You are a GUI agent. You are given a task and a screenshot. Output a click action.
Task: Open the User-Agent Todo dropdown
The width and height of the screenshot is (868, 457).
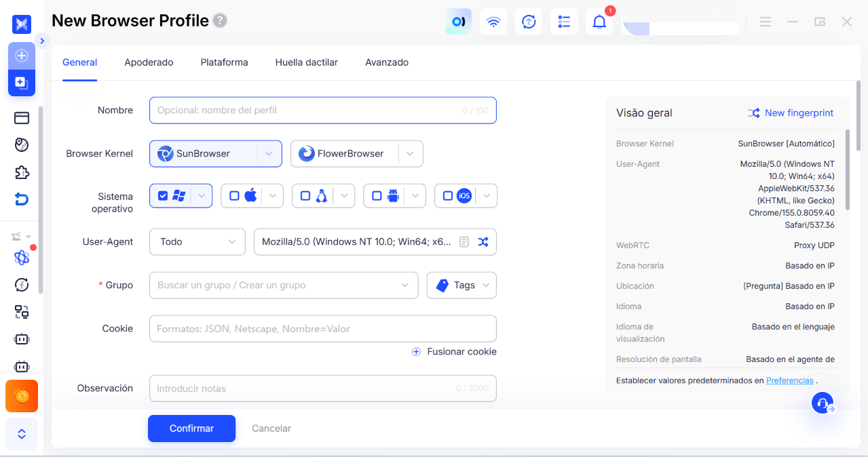197,241
